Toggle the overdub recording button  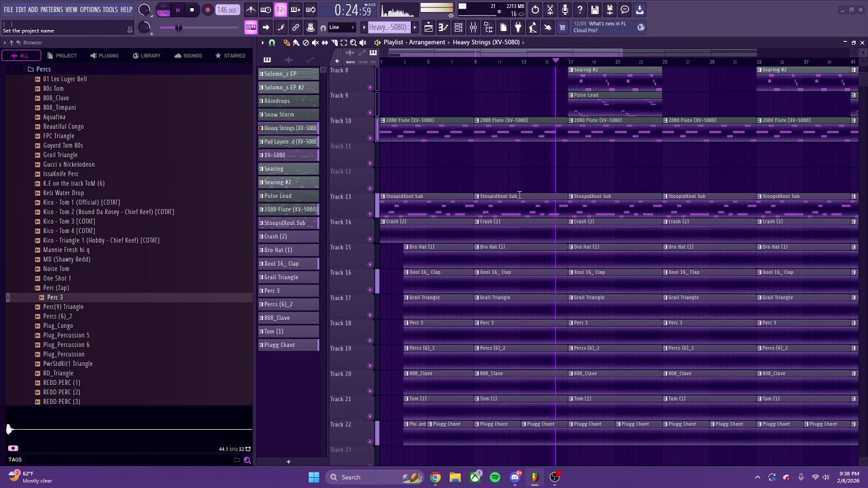click(x=296, y=10)
